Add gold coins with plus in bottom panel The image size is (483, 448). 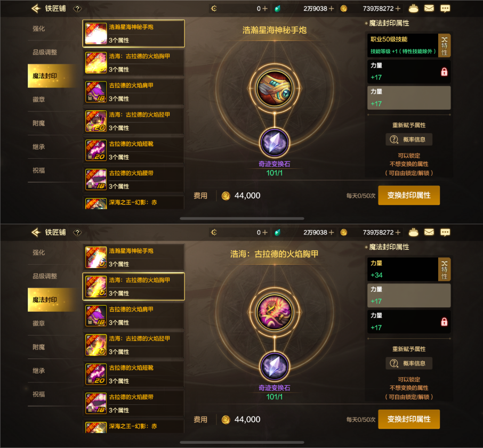pyautogui.click(x=398, y=232)
